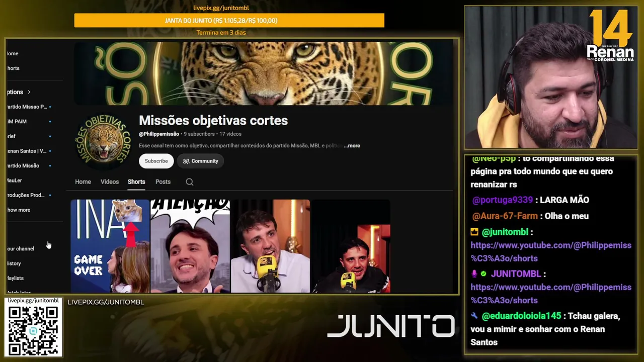
Task: Open the ATENÇÃO short thumbnail
Action: point(190,246)
